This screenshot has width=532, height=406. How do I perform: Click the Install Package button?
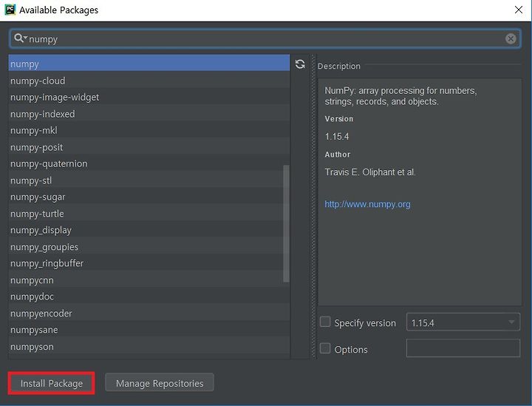[51, 383]
